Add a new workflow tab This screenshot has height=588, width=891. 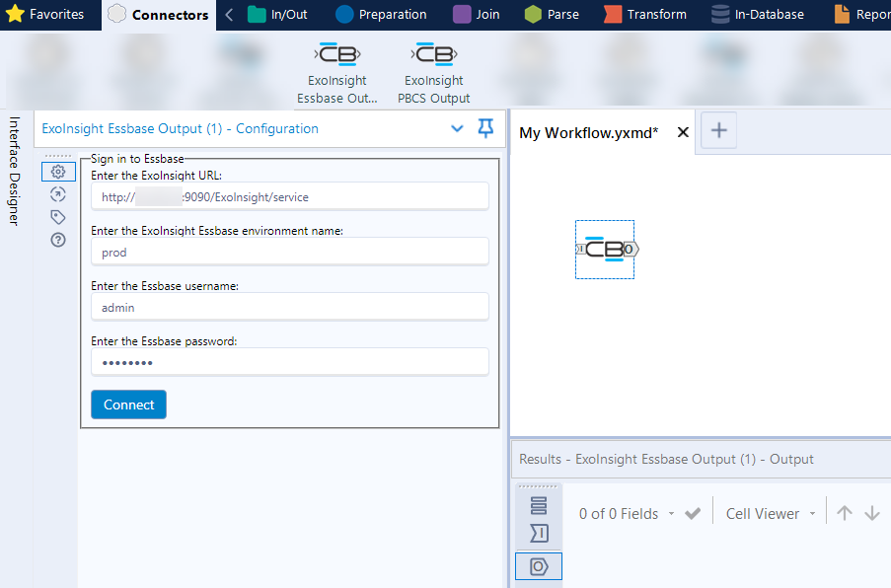tap(719, 130)
